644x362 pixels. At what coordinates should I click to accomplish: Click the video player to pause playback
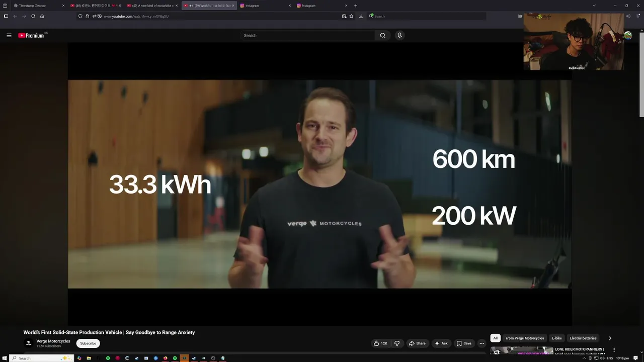point(319,184)
